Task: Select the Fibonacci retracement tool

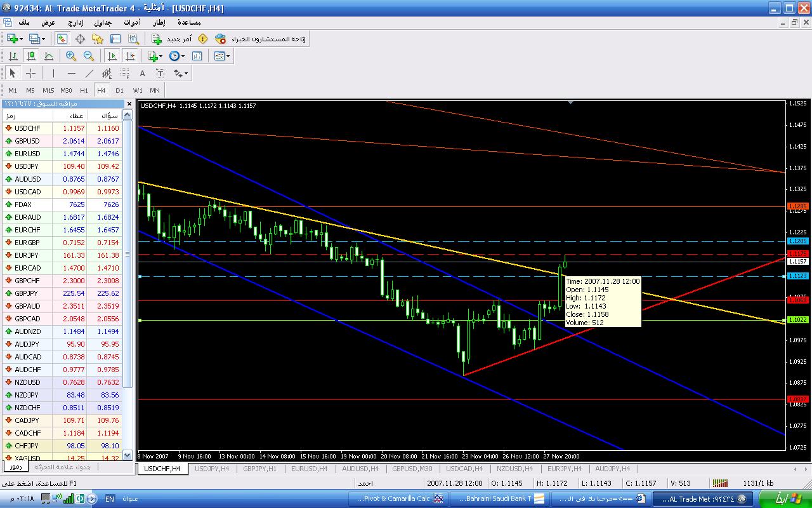Action: point(125,73)
